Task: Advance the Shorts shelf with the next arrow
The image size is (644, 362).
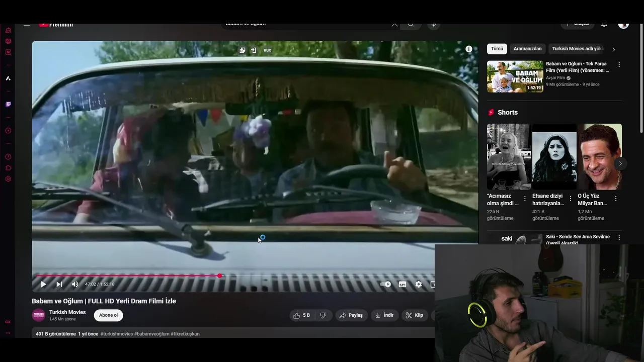Action: [x=620, y=163]
